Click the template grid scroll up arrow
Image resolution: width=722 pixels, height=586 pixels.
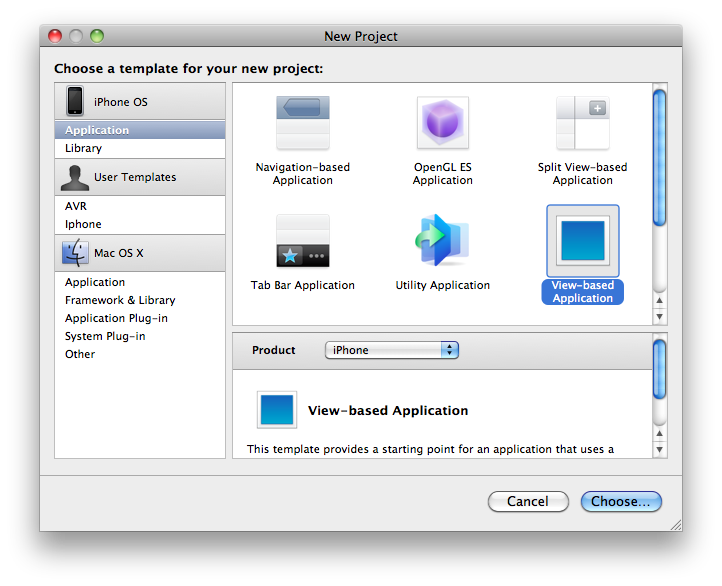click(659, 300)
